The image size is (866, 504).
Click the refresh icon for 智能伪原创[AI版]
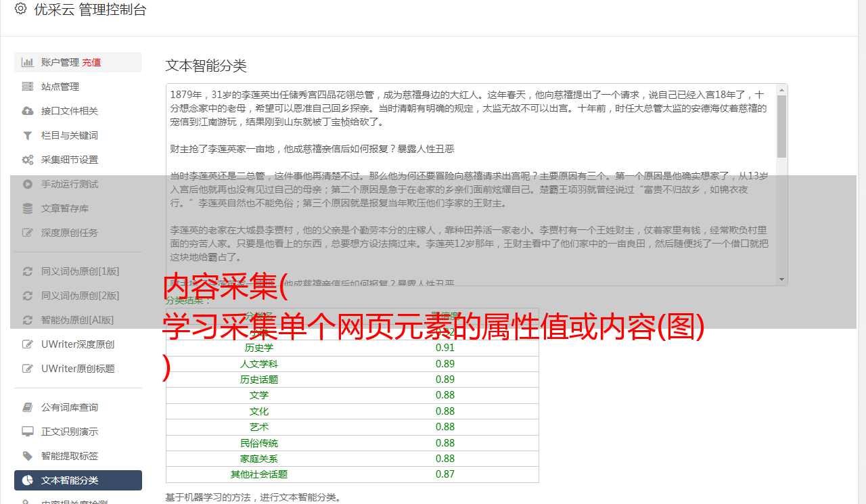coord(27,320)
